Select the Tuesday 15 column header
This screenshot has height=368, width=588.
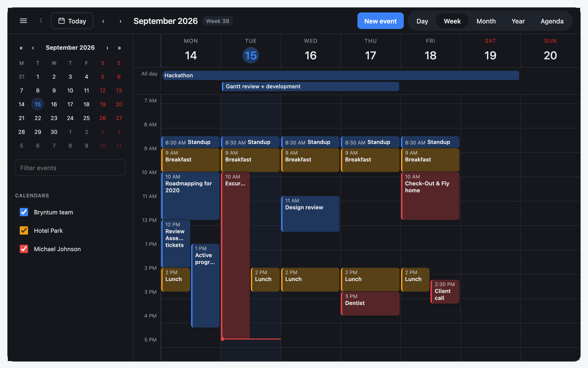251,51
